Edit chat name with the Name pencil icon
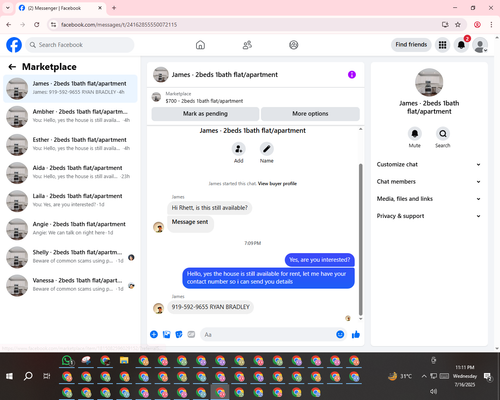This screenshot has width=500, height=400. (x=267, y=149)
